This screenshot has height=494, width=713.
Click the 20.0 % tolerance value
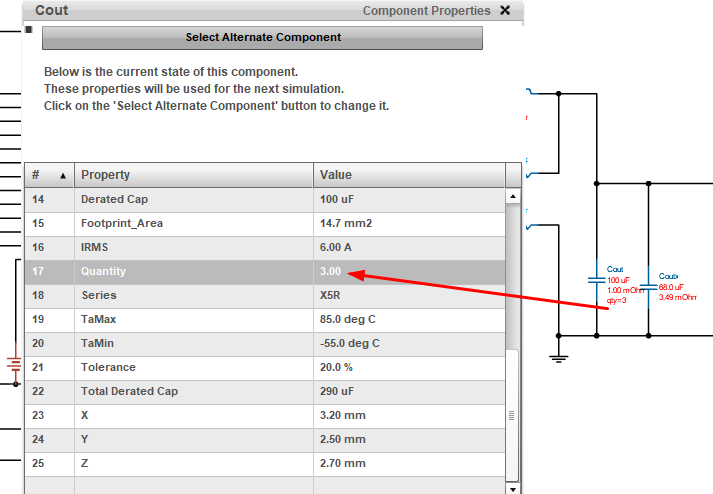tap(336, 368)
